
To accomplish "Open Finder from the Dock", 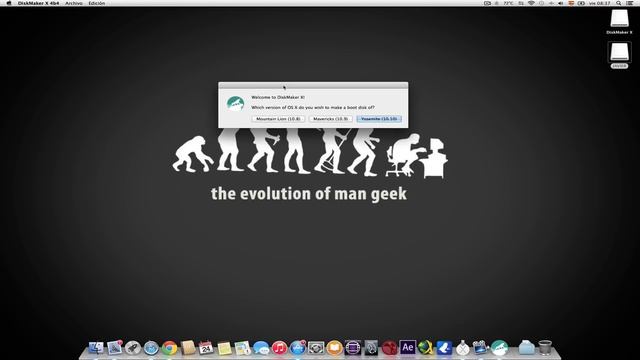I will pos(96,348).
